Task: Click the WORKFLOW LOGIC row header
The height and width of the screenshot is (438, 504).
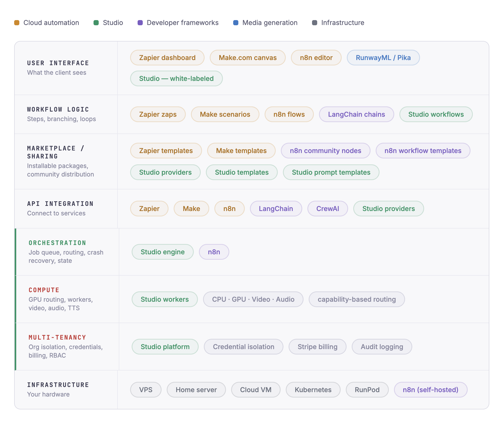Action: click(58, 109)
